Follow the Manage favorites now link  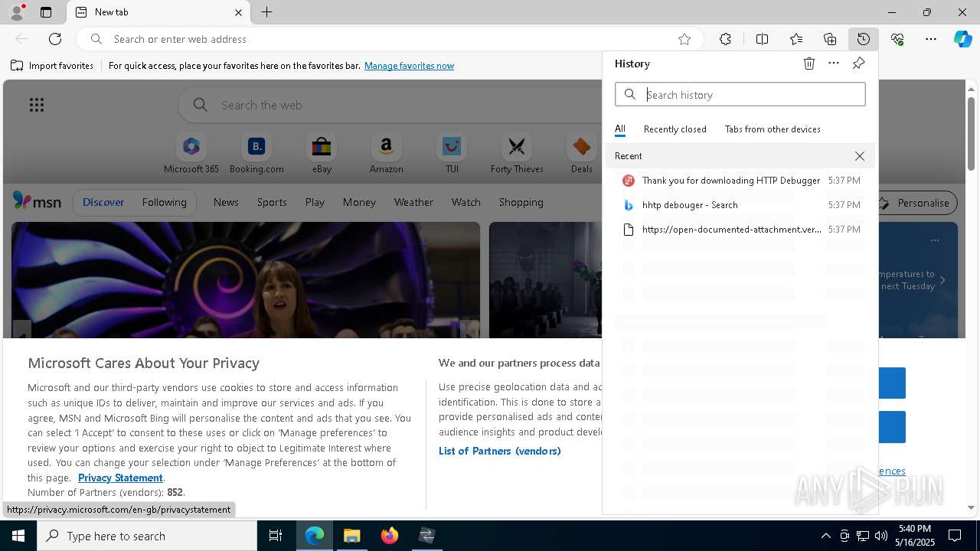click(x=409, y=66)
